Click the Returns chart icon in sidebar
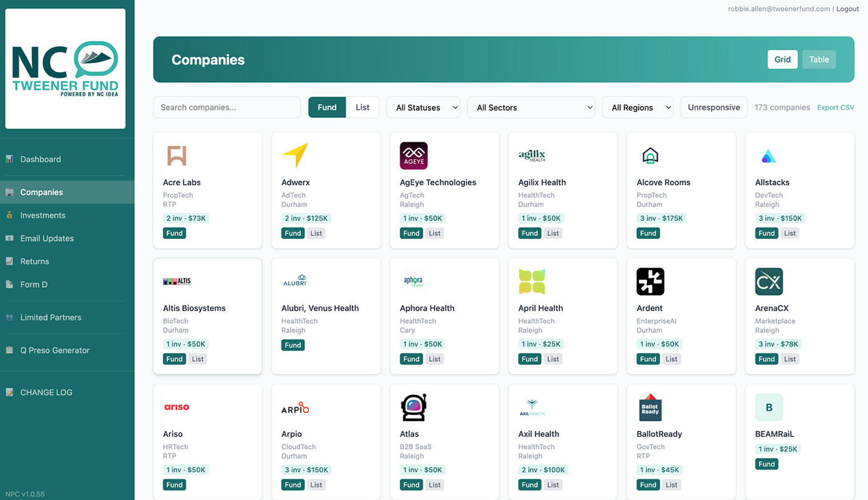This screenshot has height=500, width=868. click(10, 262)
